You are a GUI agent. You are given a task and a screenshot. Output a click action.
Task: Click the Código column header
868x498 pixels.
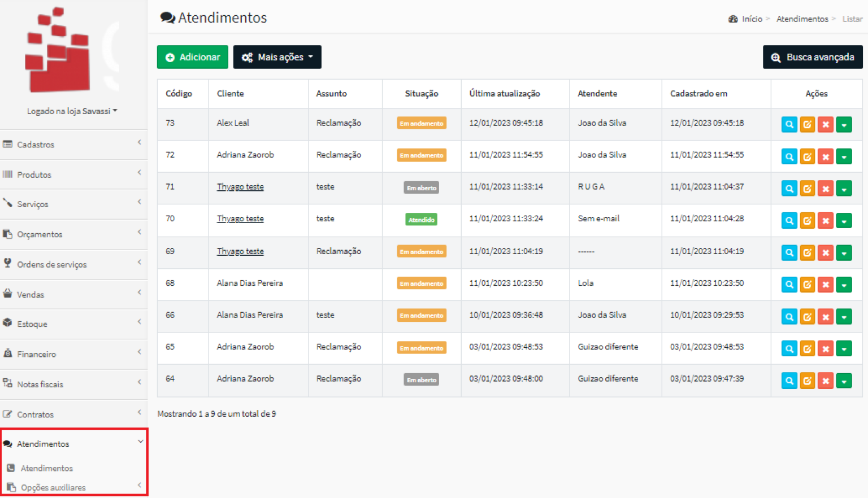pos(179,94)
